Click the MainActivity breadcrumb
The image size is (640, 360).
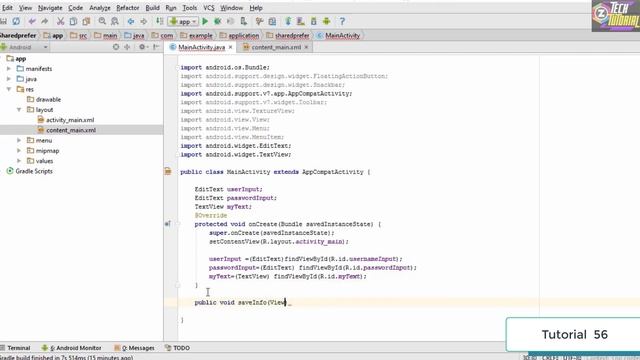pyautogui.click(x=338, y=36)
